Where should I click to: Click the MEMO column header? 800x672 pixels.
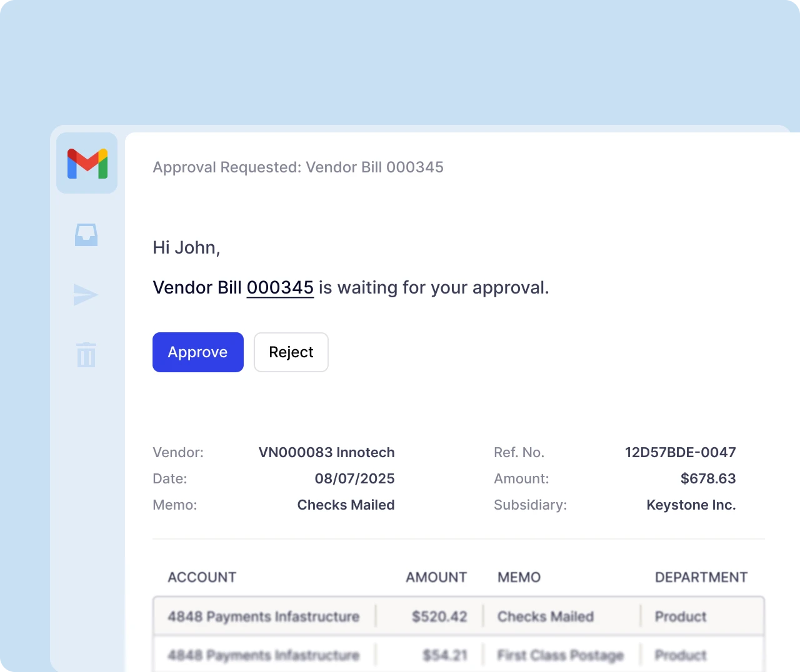[519, 577]
